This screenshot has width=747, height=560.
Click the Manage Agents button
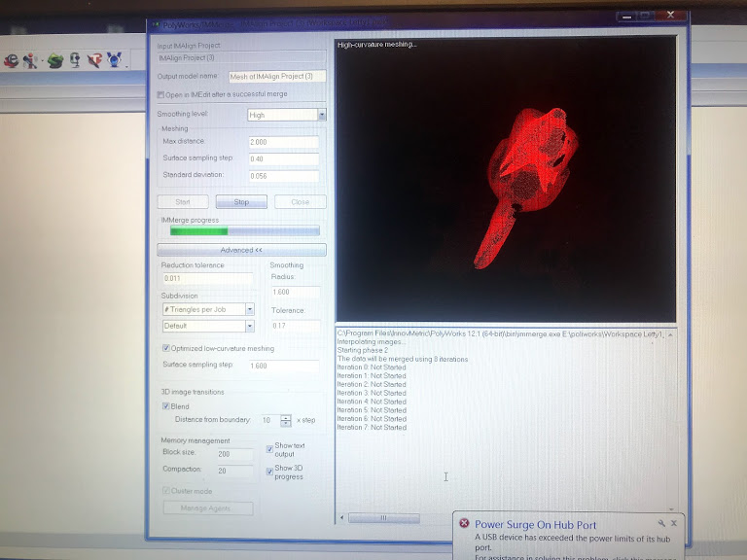pos(208,508)
